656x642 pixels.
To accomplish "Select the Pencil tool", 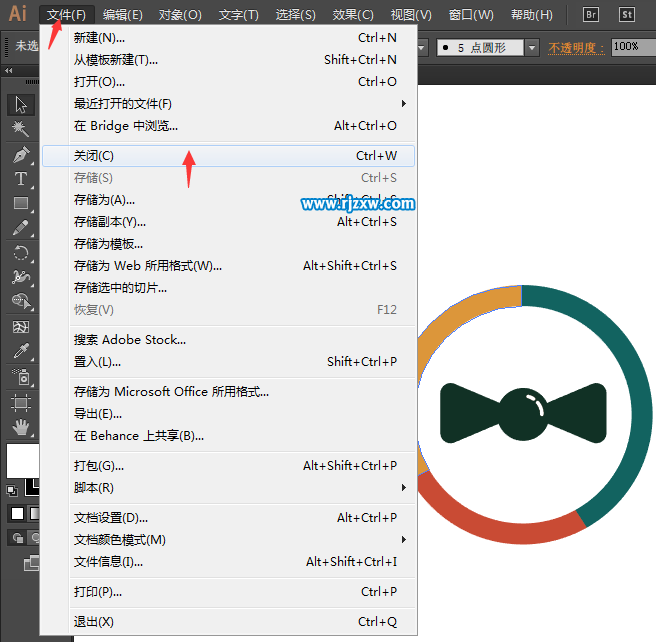I will point(20,228).
